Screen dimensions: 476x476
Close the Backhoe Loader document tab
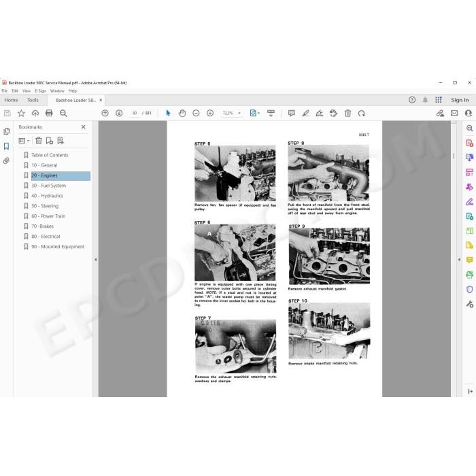pos(101,100)
